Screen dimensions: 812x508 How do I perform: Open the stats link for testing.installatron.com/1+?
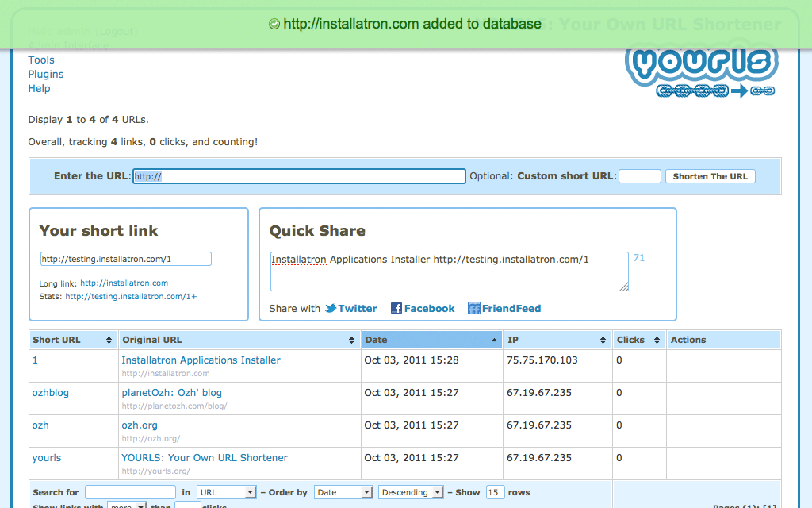(x=131, y=297)
